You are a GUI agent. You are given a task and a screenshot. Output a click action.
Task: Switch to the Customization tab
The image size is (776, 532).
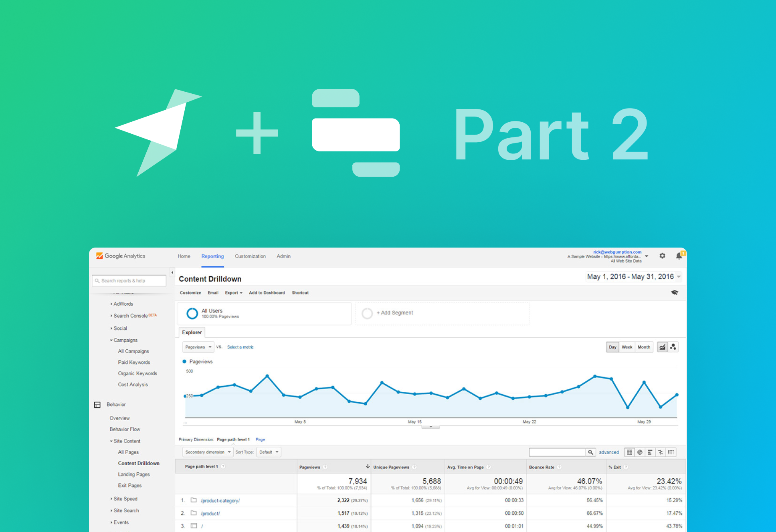click(x=250, y=256)
